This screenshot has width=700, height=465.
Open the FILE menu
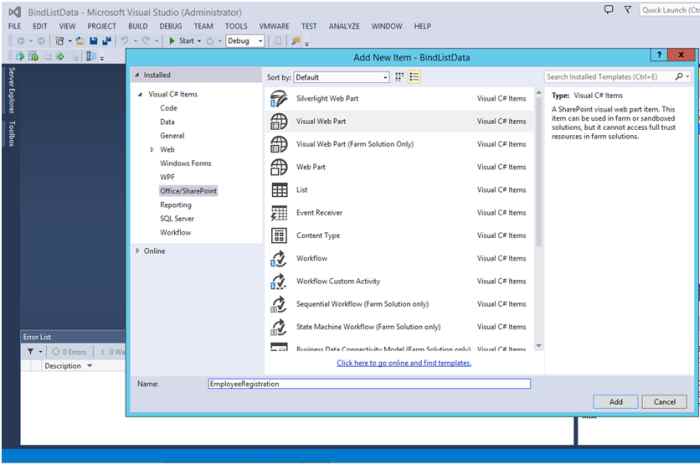pos(14,26)
